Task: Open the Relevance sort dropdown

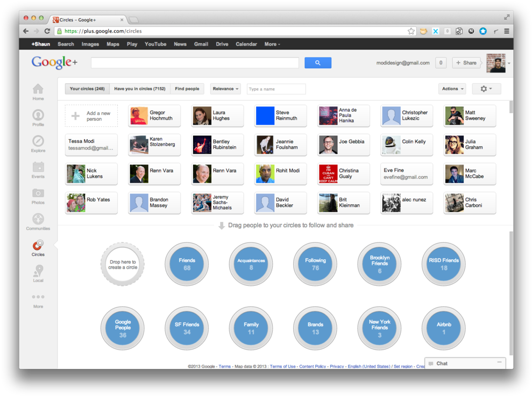Action: [x=225, y=89]
